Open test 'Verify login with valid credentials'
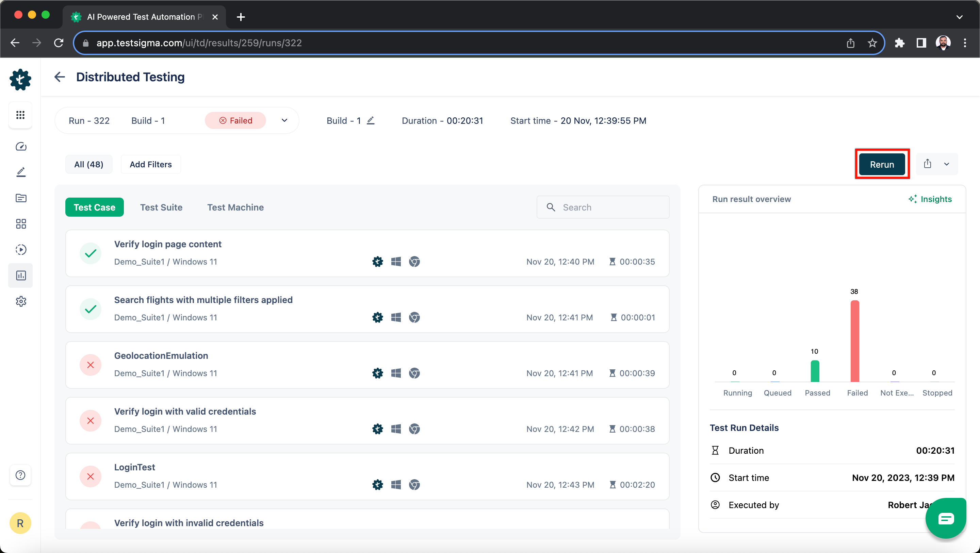 pyautogui.click(x=367, y=421)
